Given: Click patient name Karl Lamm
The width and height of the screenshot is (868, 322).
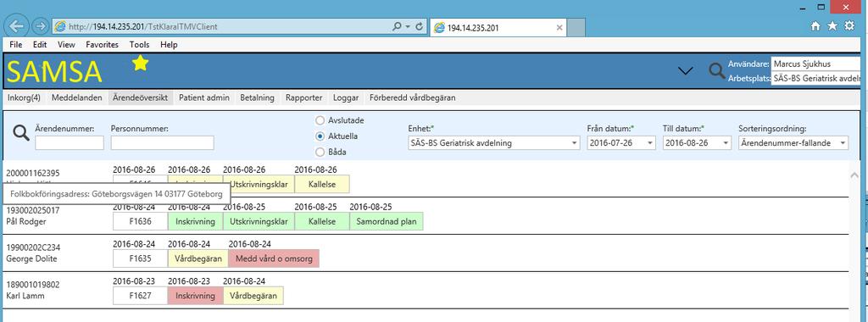Looking at the screenshot, I should 25,296.
